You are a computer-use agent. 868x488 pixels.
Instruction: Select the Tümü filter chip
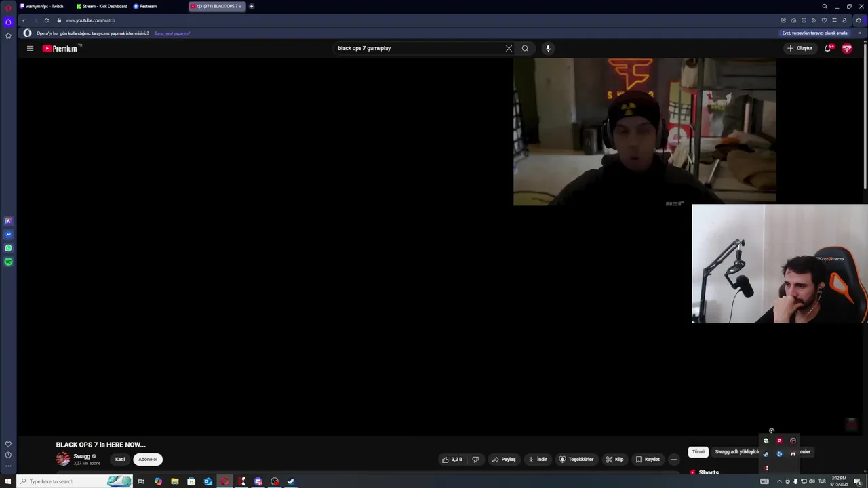pos(698,452)
